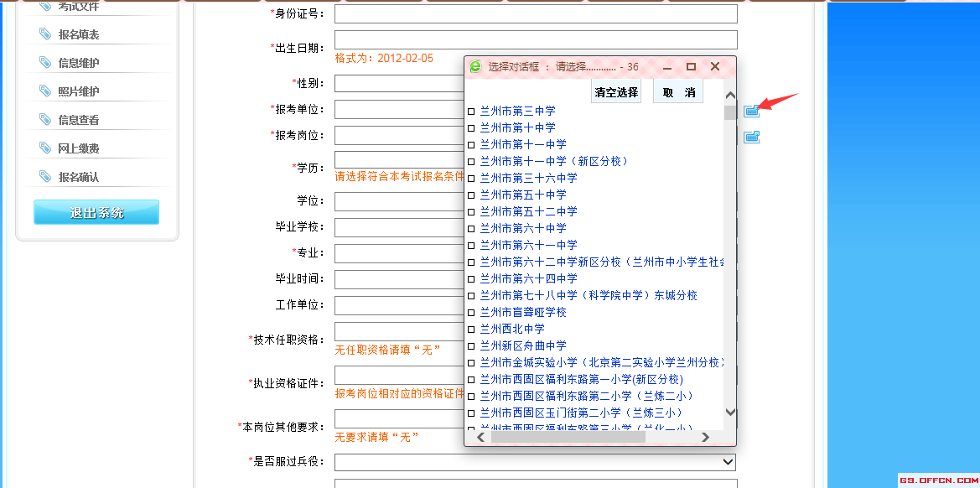
Task: Click the tag icon next to 网上缴费
Action: pyautogui.click(x=45, y=148)
